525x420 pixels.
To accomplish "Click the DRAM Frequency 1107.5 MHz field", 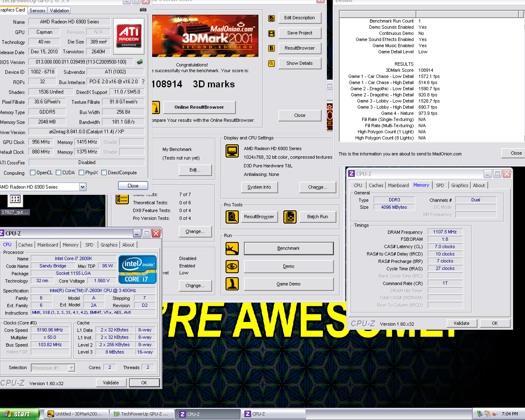I will 445,232.
